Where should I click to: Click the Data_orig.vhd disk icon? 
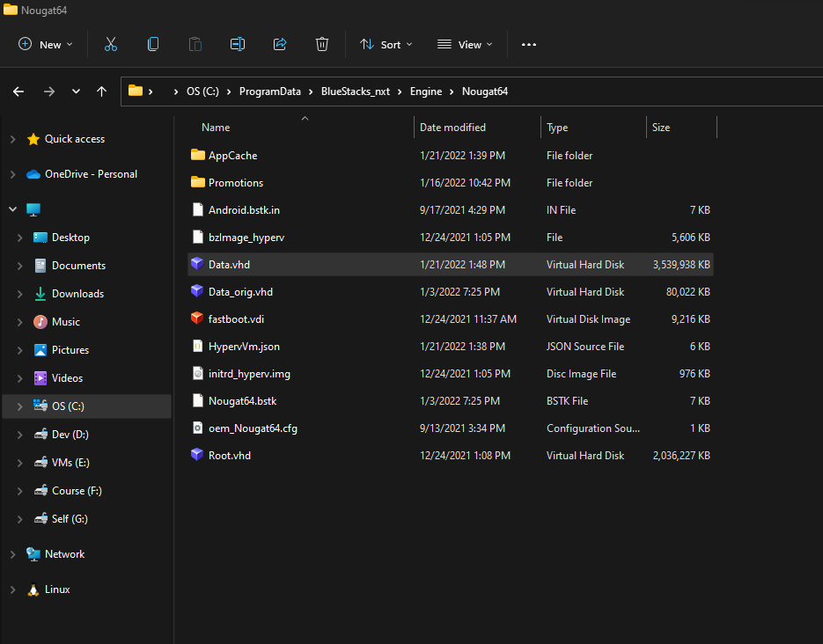197,290
